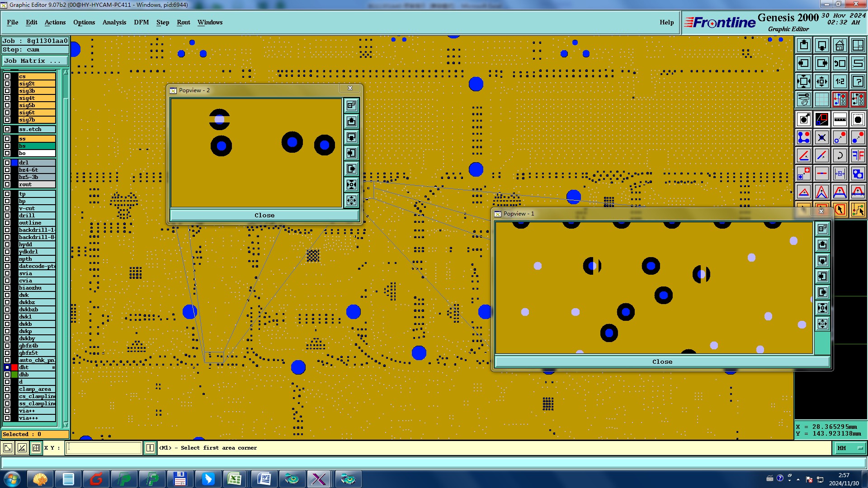
Task: Select the sig7b layer name
Action: coord(37,120)
